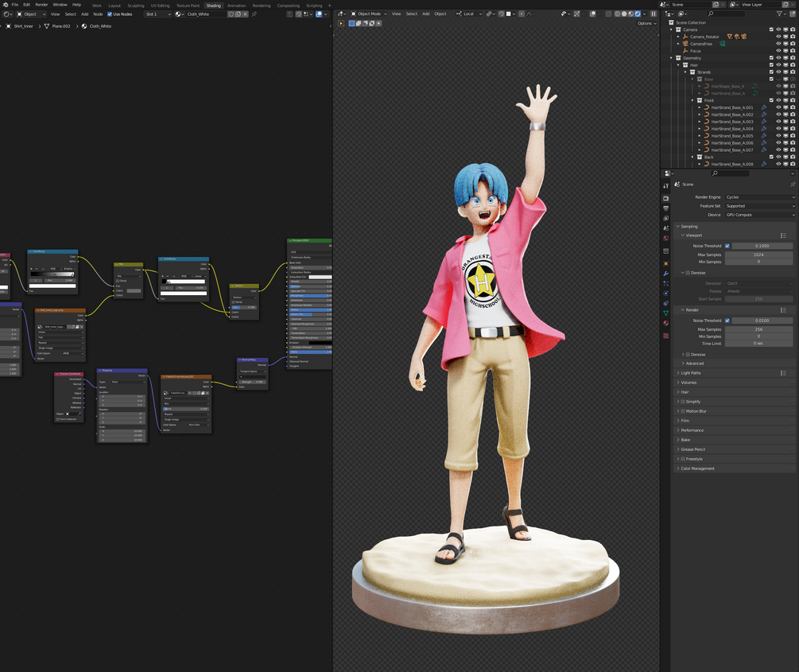Open Viewport sampling presets list button
The height and width of the screenshot is (672, 799).
[783, 235]
